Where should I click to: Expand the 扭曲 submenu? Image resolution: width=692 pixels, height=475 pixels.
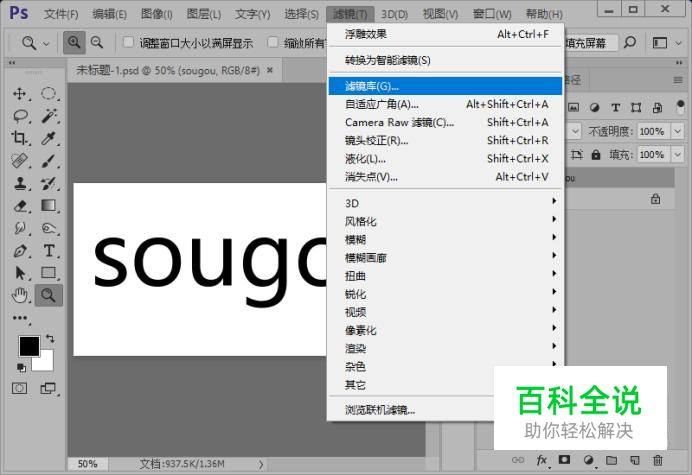tap(445, 275)
